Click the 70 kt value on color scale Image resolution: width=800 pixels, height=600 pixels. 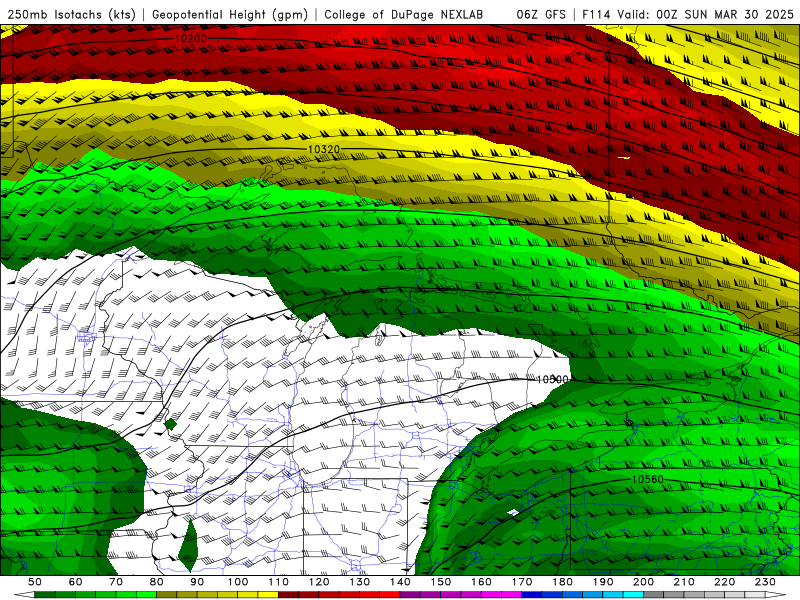point(116,582)
